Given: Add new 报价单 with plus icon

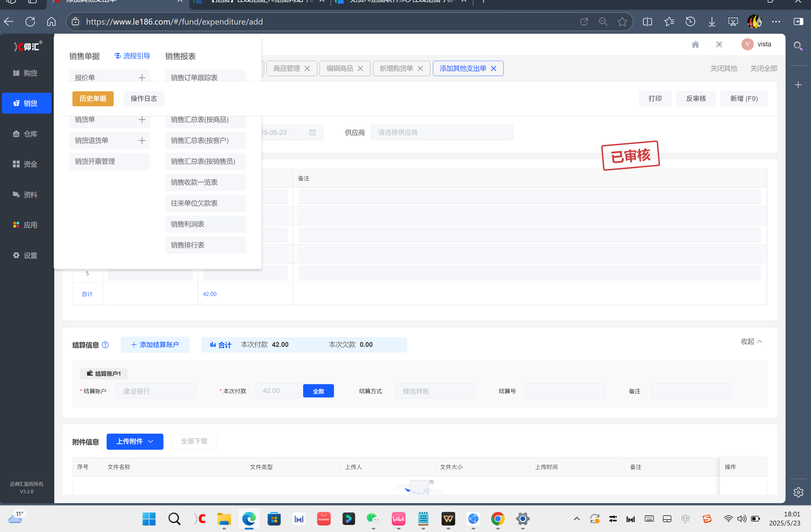Looking at the screenshot, I should (x=142, y=78).
